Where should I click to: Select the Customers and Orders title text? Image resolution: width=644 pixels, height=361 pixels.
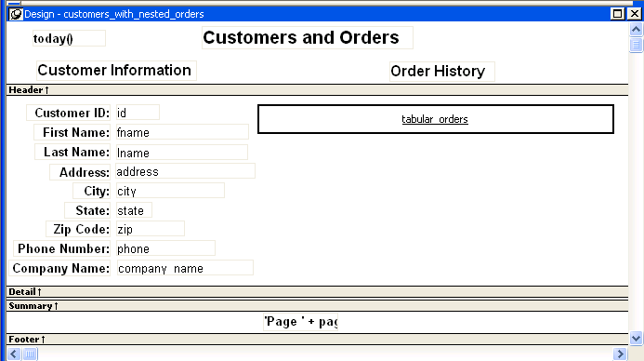308,38
